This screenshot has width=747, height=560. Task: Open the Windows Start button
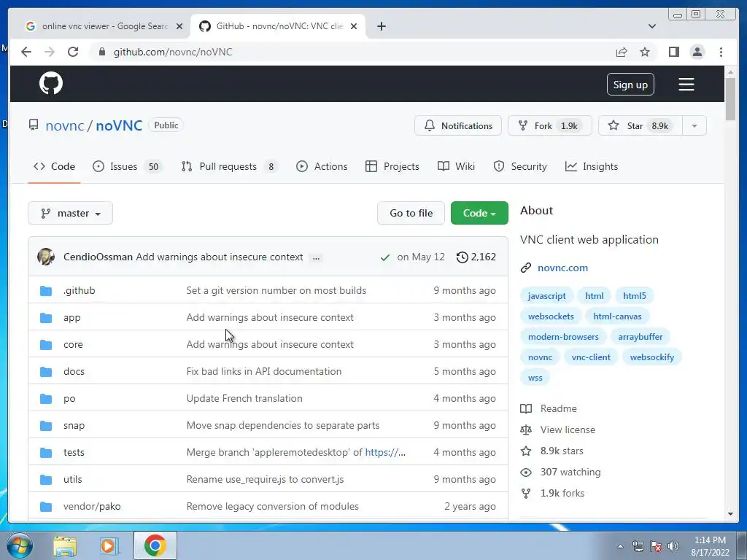pos(19,545)
